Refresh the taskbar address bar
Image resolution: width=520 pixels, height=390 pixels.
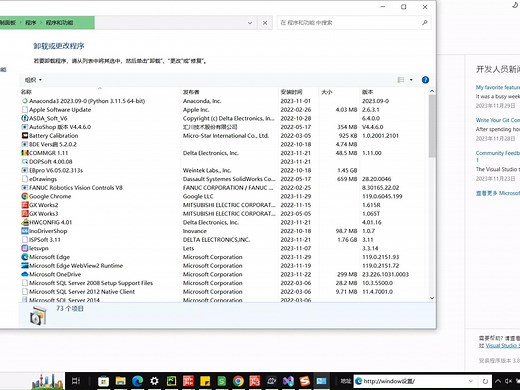485,381
